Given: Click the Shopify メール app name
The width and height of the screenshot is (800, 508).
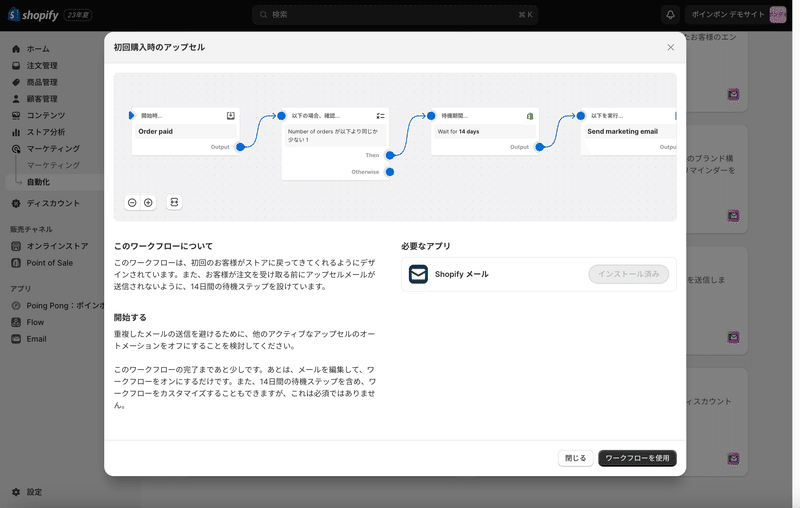Looking at the screenshot, I should pos(461,274).
